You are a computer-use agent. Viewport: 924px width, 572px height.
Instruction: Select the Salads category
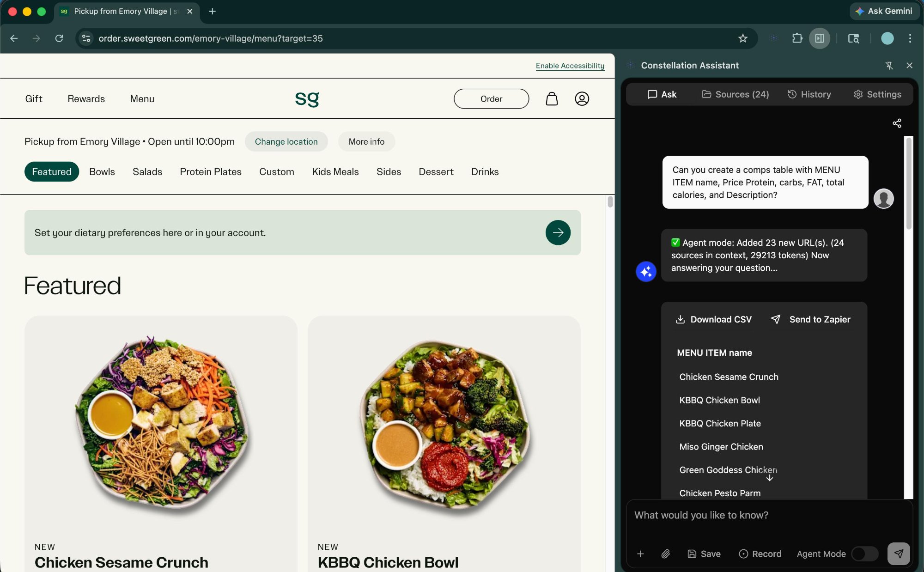tap(147, 171)
